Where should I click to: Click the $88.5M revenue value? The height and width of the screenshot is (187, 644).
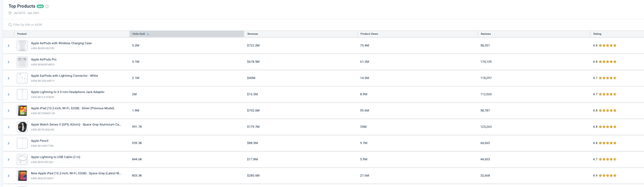click(252, 143)
